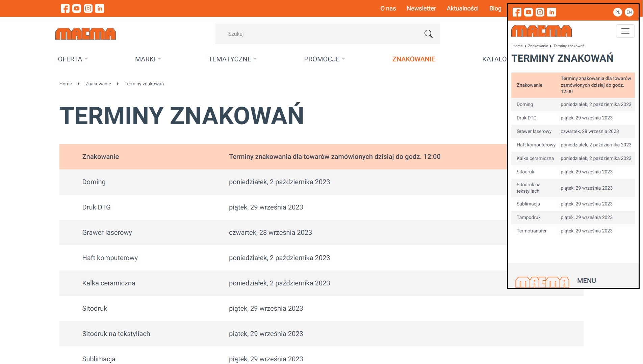
Task: Open the Instagram icon in desktop header
Action: coord(88,8)
